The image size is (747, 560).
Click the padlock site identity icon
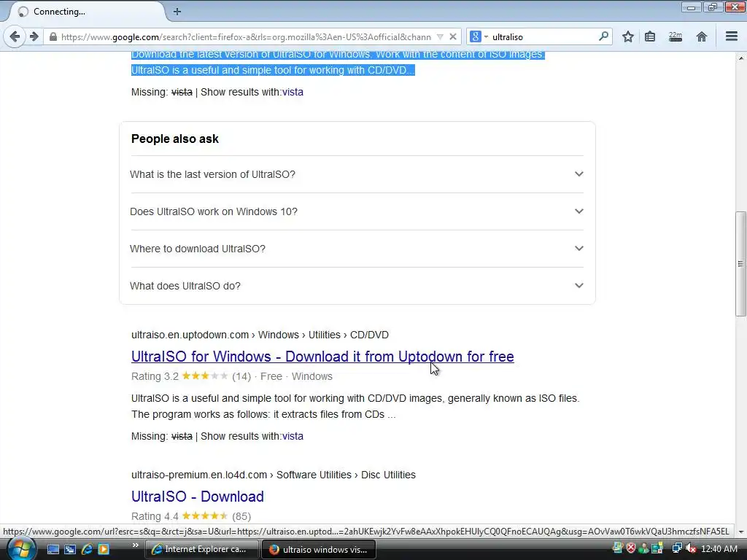click(53, 36)
